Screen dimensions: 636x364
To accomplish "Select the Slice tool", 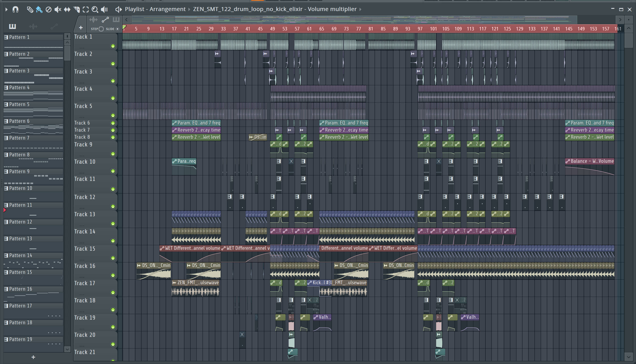I will point(76,9).
